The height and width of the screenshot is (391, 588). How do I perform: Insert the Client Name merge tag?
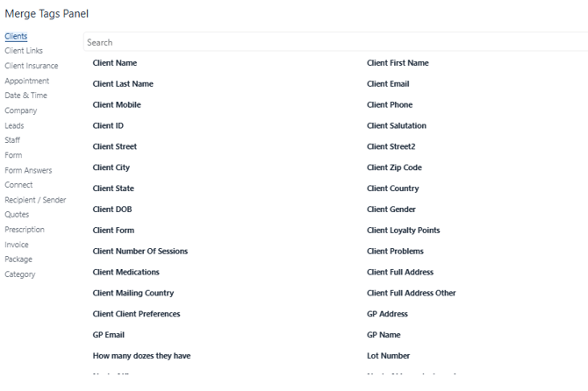click(x=115, y=63)
